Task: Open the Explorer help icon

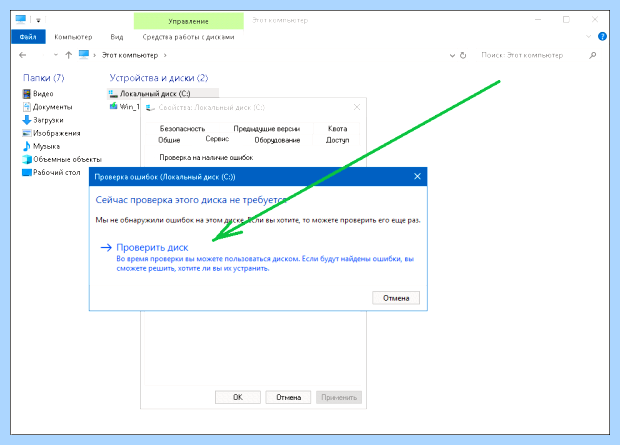Action: click(602, 36)
